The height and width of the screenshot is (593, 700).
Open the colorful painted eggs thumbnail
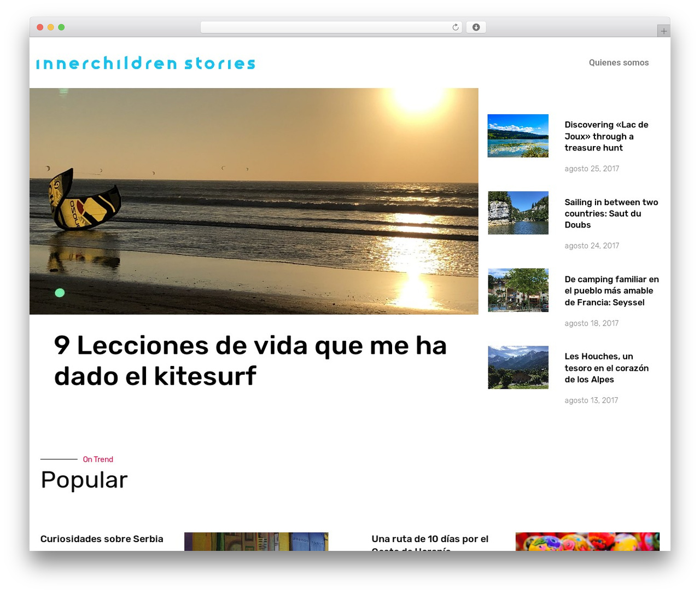point(587,542)
